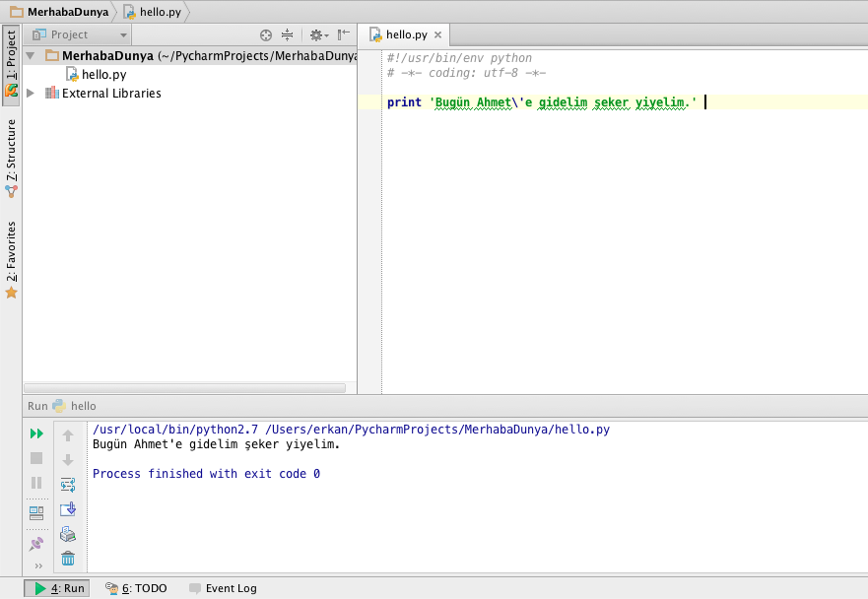Click Scroll from Source target icon

[x=266, y=34]
